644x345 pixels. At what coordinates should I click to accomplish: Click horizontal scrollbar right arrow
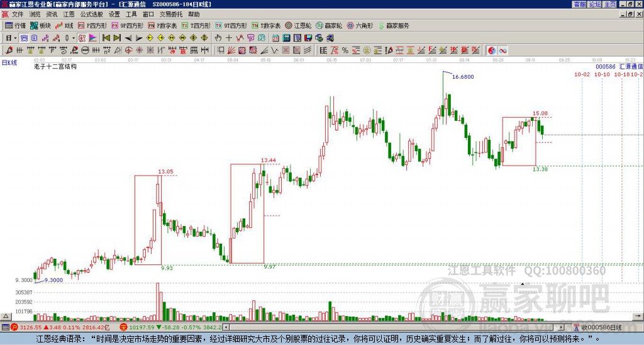tap(562, 327)
